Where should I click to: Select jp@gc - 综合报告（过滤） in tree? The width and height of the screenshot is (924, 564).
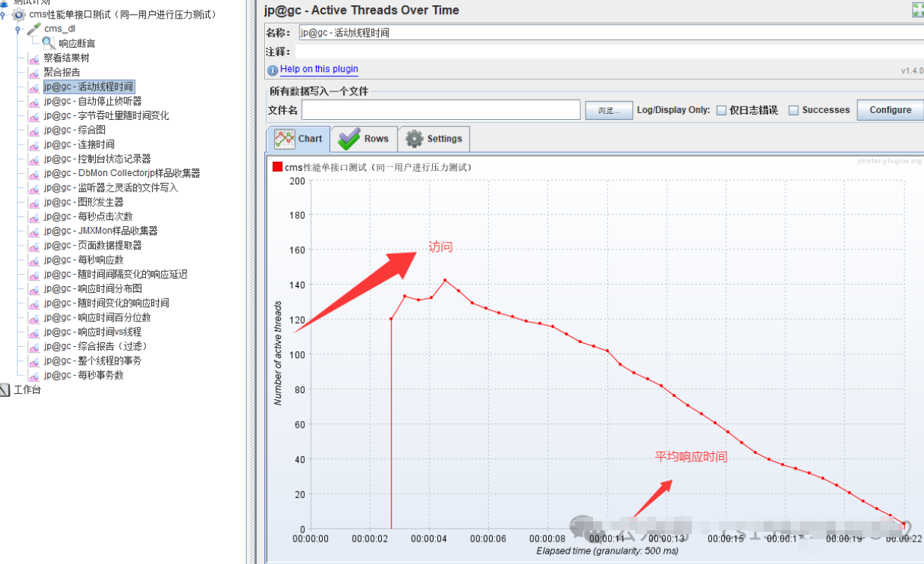click(95, 346)
